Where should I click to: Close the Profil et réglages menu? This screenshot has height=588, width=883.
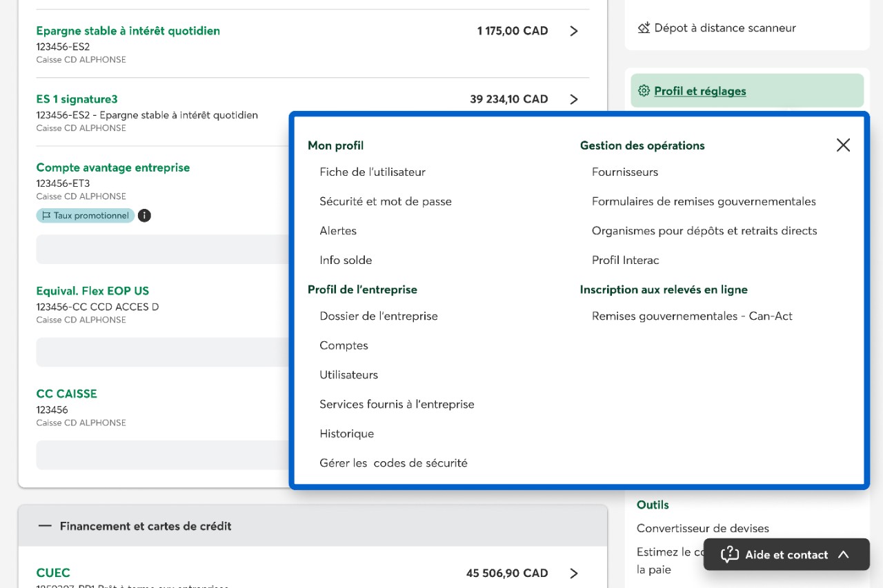(x=843, y=145)
